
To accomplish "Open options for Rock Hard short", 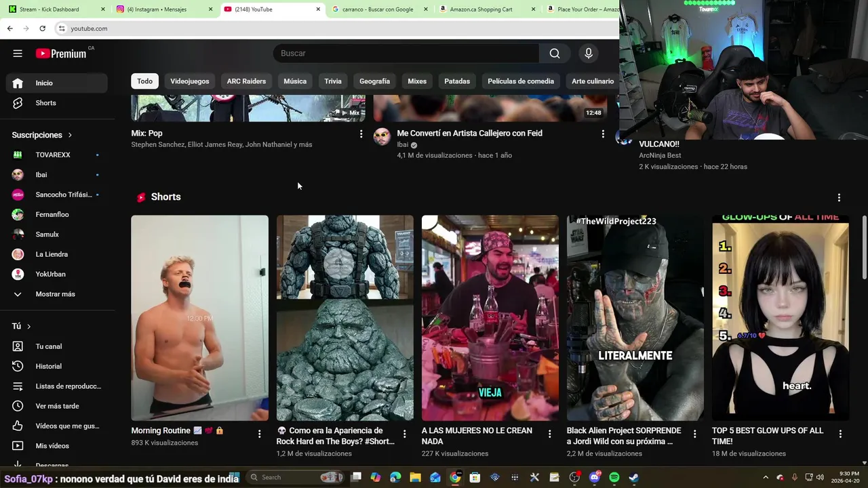I will pos(404,434).
